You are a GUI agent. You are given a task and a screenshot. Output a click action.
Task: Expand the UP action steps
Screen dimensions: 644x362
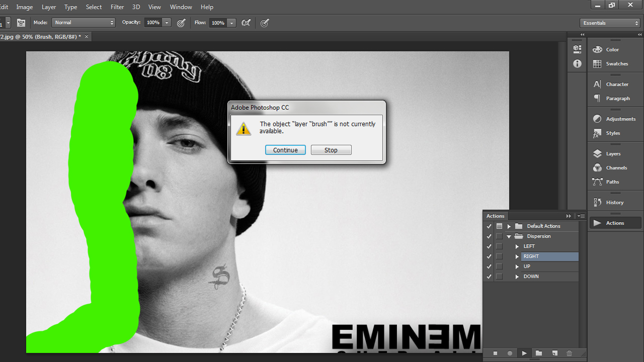(x=517, y=266)
